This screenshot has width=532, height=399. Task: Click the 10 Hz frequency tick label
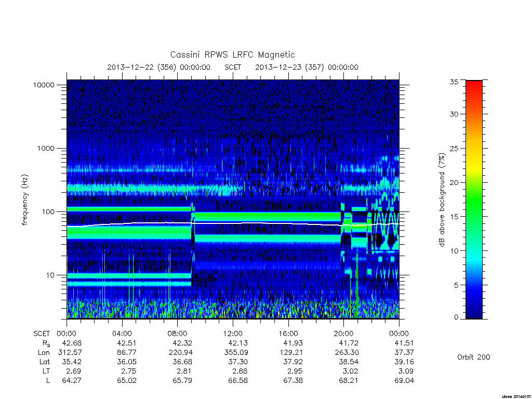[x=50, y=275]
